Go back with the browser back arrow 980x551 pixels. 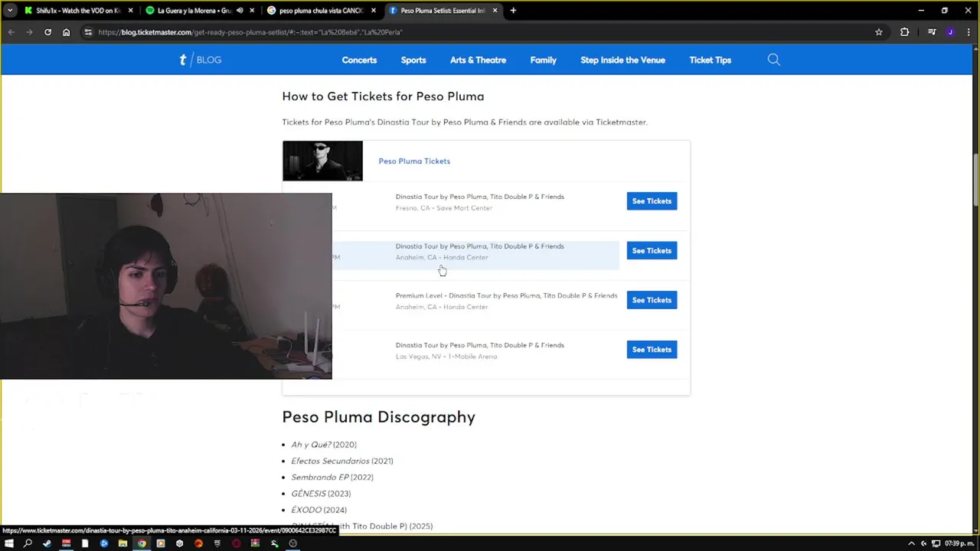coord(11,32)
